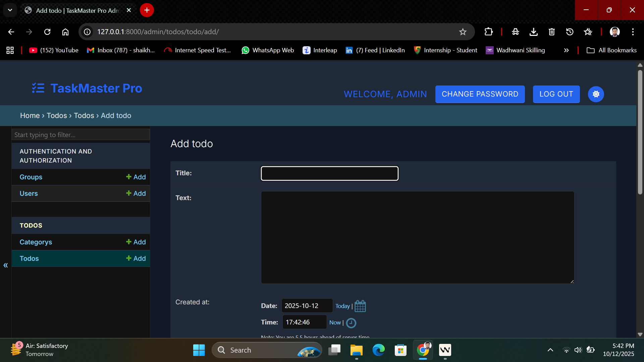This screenshot has height=362, width=644.
Task: Click the LOG OUT button
Action: (x=556, y=94)
